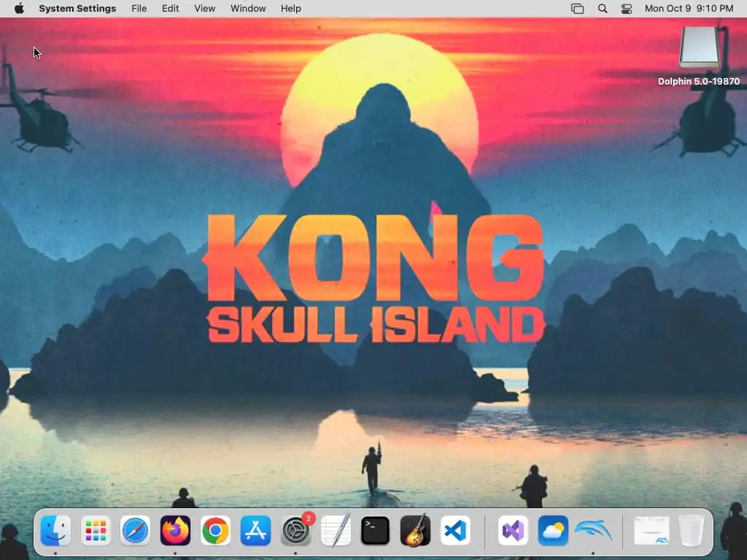Open GarageBand guitar icon
Image resolution: width=747 pixels, height=560 pixels.
coord(415,530)
